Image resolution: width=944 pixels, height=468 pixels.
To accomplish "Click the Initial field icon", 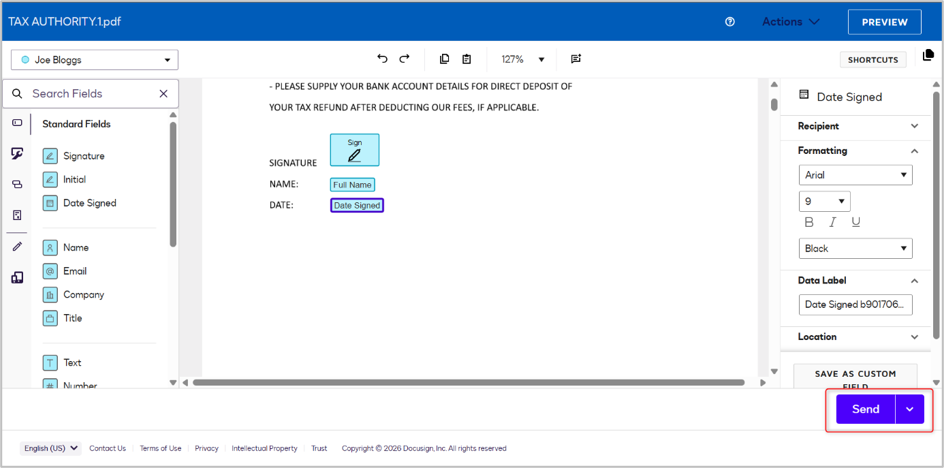I will [x=50, y=179].
